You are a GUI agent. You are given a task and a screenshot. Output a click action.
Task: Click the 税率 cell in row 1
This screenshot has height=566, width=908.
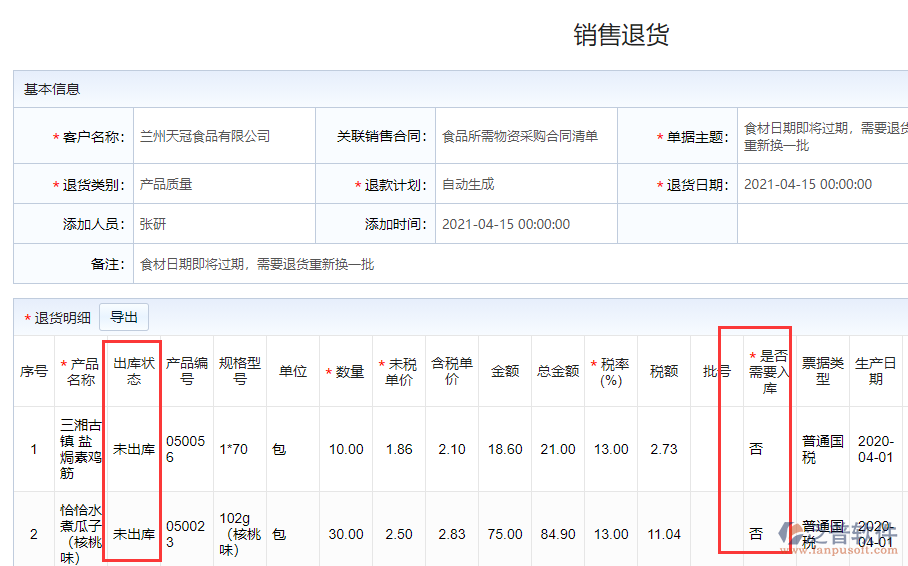click(x=610, y=449)
